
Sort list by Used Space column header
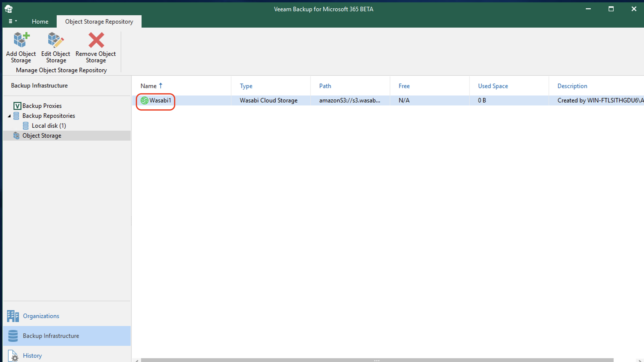coord(493,86)
